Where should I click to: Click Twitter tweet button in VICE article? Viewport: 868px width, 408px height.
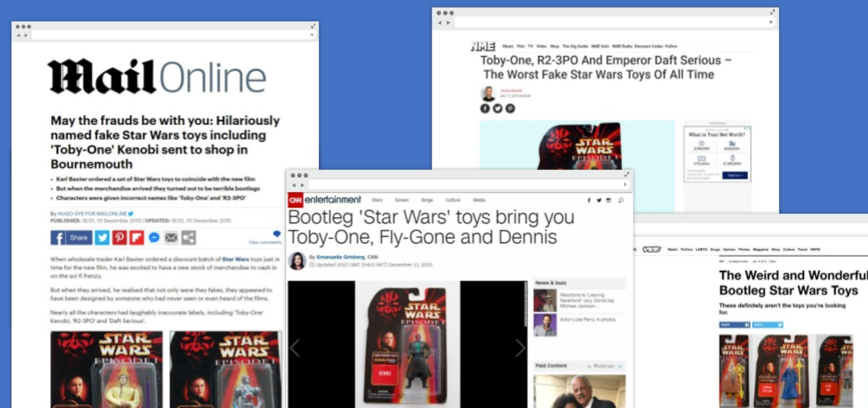click(x=768, y=325)
